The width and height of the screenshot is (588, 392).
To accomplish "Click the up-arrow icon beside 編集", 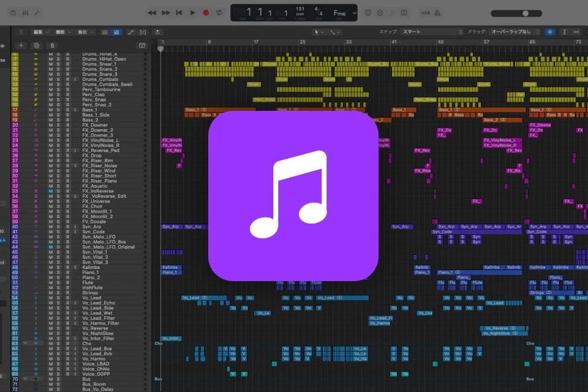I will [21, 32].
